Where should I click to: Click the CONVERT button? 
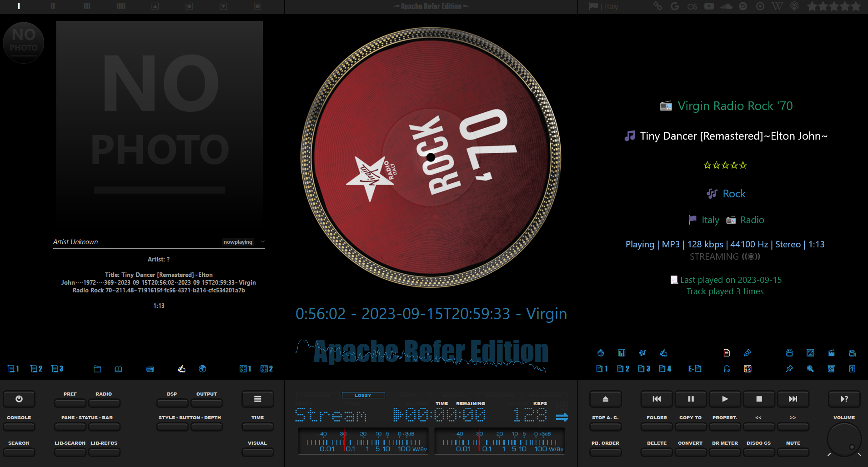(691, 452)
